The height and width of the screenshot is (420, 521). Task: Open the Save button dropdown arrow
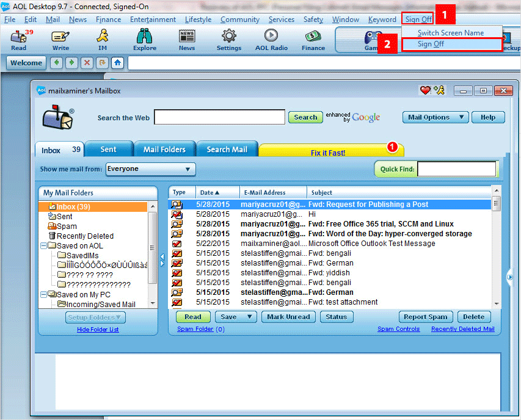250,317
